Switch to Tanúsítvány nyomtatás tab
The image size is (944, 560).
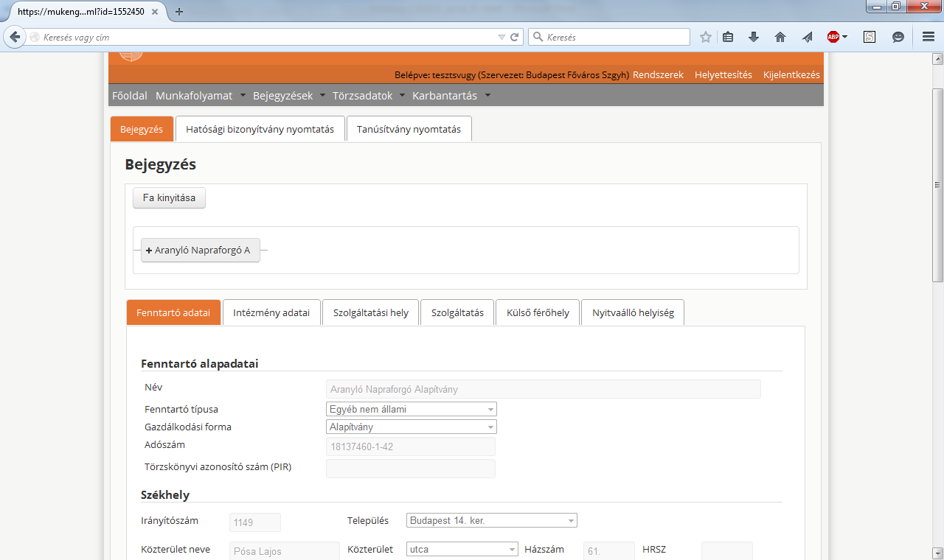(409, 129)
